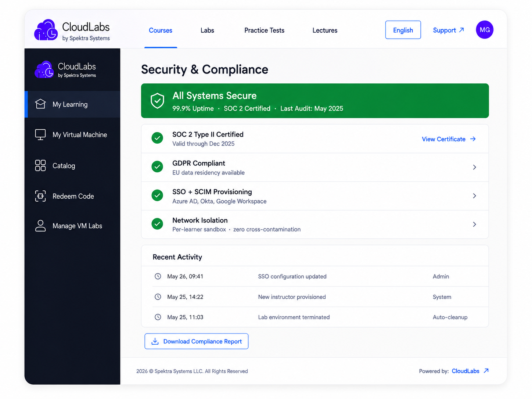Click the clock icon on the May 25, 14:22 row
Image resolution: width=532 pixels, height=399 pixels.
(x=158, y=296)
